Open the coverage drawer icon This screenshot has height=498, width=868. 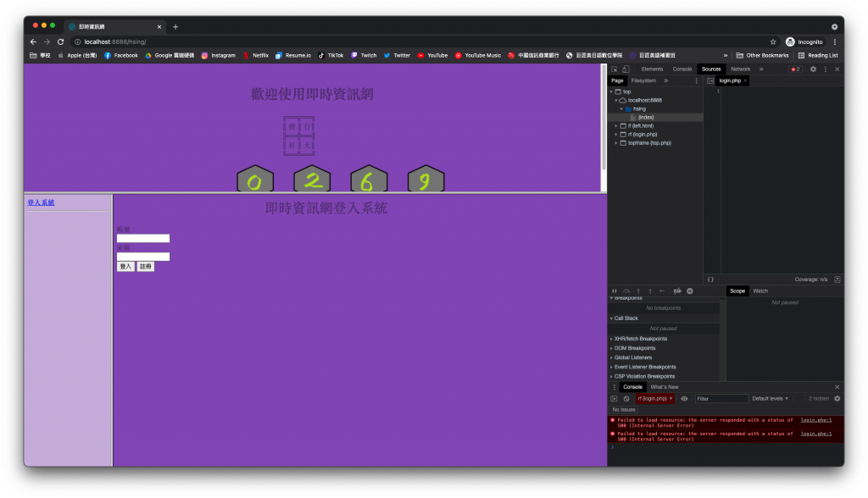[x=837, y=279]
